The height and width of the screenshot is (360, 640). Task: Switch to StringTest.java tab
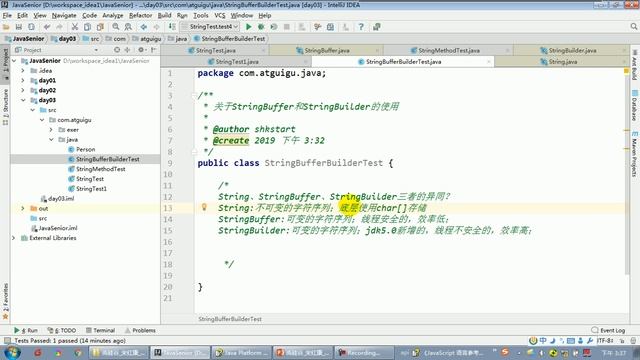[x=215, y=51]
